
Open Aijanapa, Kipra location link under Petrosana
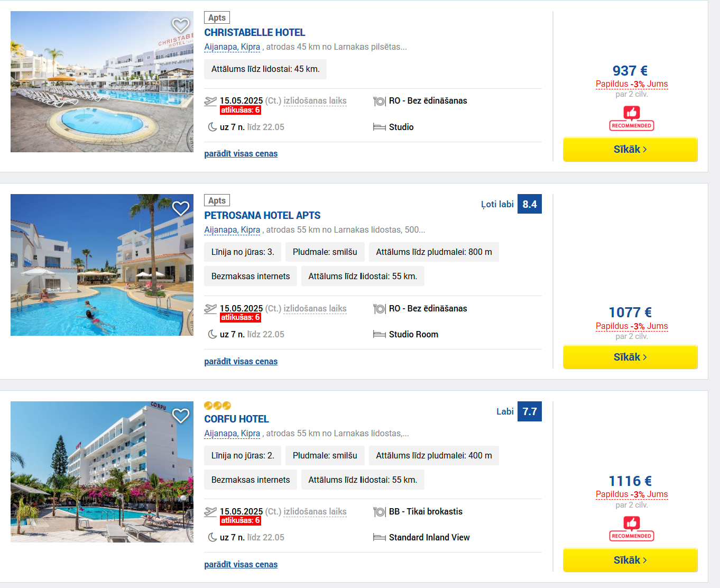click(232, 229)
